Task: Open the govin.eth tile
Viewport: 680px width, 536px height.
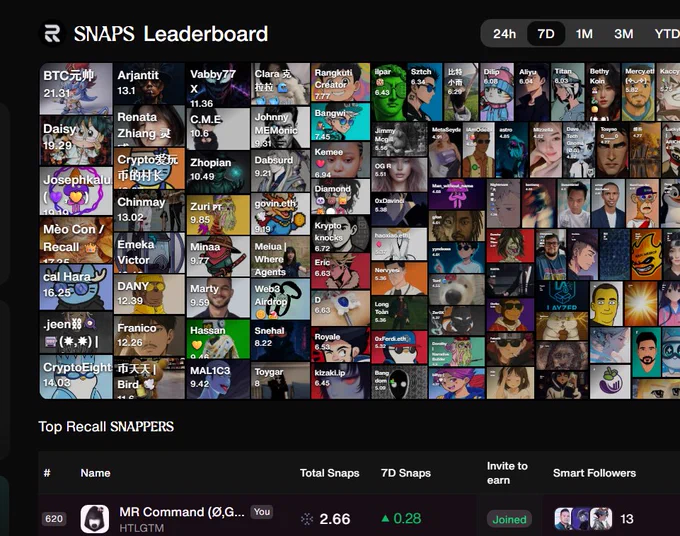Action: (280, 214)
